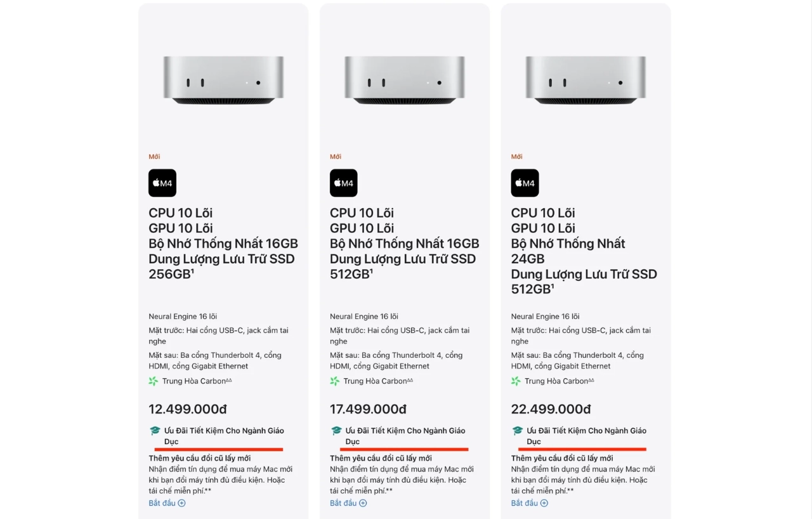The height and width of the screenshot is (519, 812).
Task: Click the graduation cap icon on the middle card
Action: click(336, 430)
